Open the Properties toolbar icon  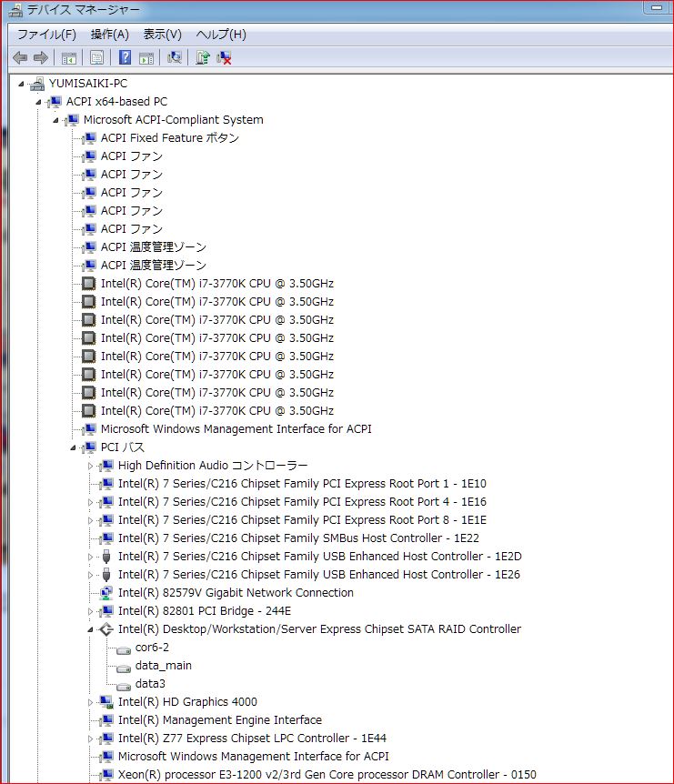96,58
